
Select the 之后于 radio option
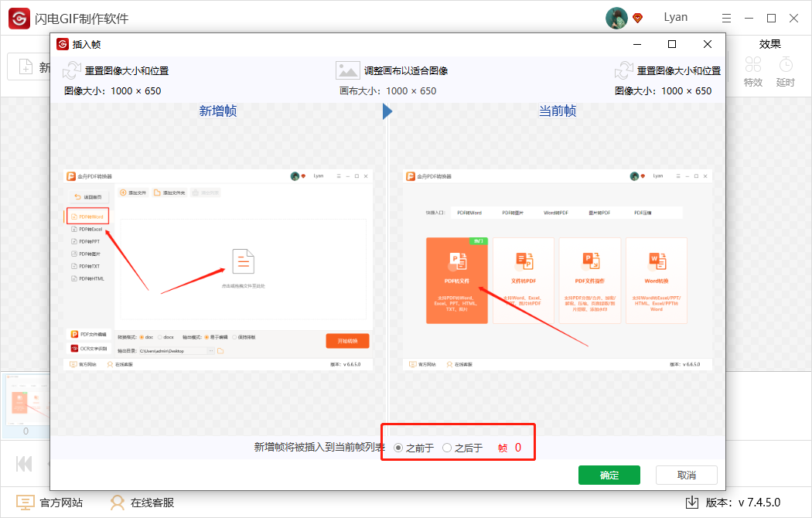click(x=447, y=448)
